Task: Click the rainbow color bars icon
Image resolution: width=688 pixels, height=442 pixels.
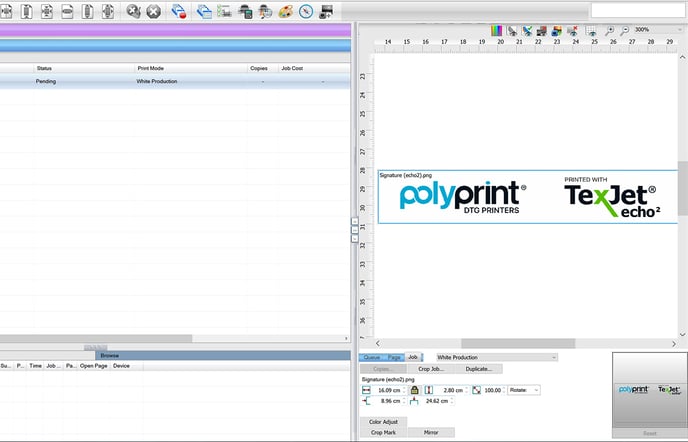Action: (497, 30)
